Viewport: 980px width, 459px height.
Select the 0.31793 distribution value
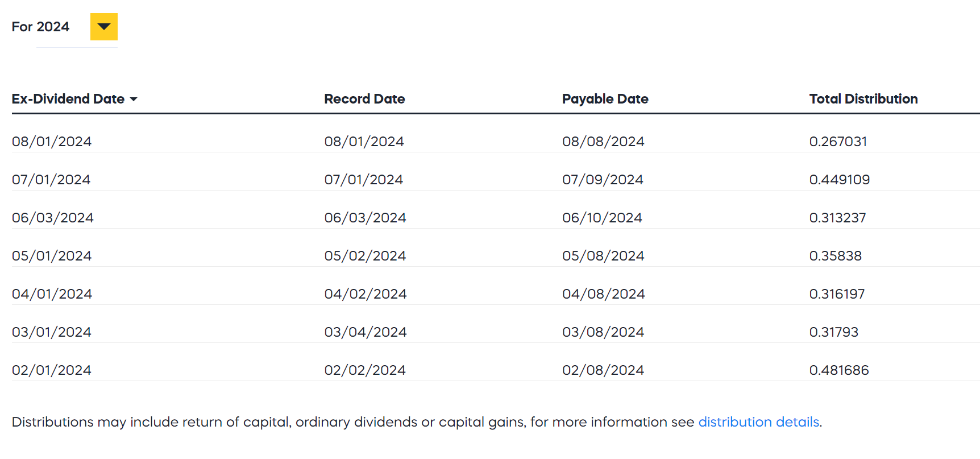click(833, 332)
